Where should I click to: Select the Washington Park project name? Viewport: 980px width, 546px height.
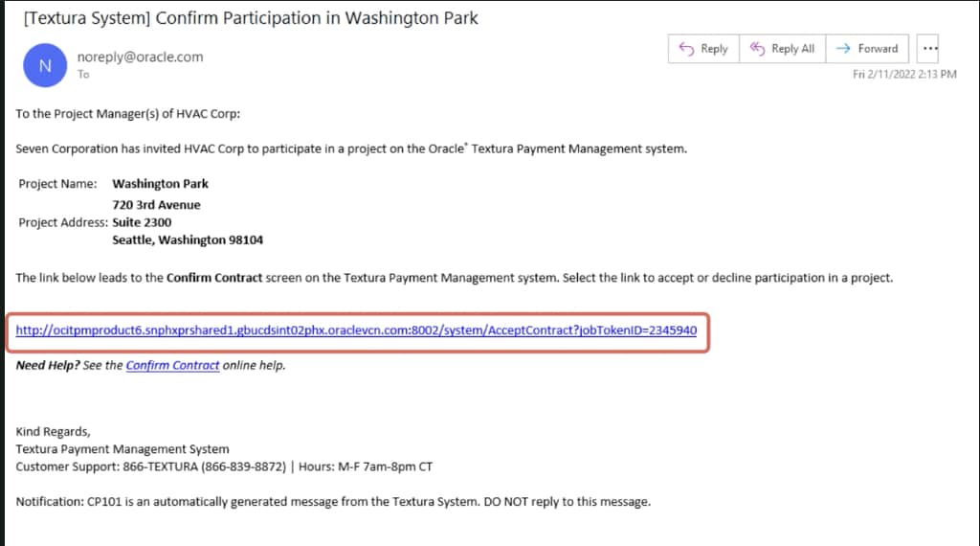tap(160, 183)
